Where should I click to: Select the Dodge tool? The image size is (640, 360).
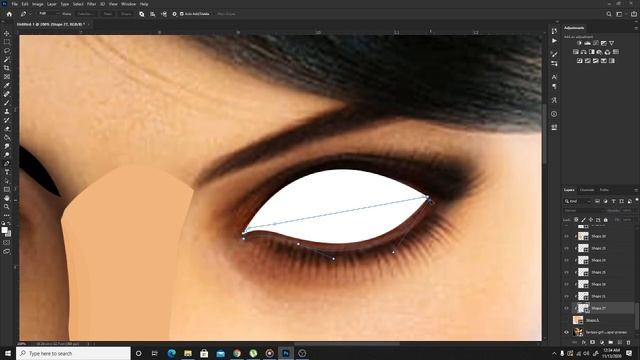(x=7, y=155)
